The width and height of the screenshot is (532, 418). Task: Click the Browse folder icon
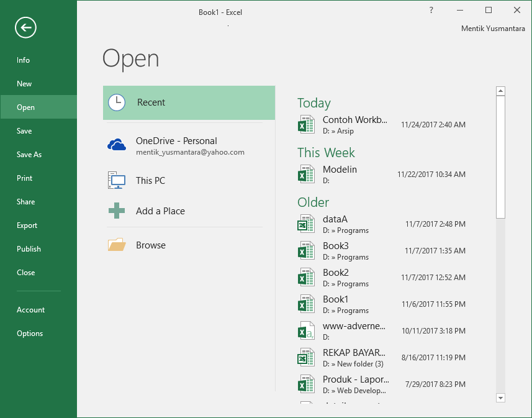[x=117, y=245]
